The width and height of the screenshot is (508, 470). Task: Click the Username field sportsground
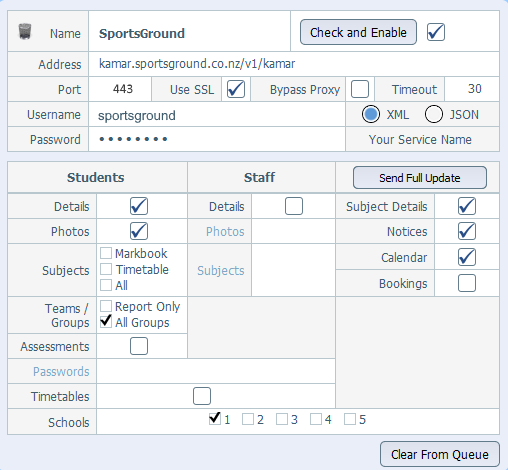coord(217,115)
